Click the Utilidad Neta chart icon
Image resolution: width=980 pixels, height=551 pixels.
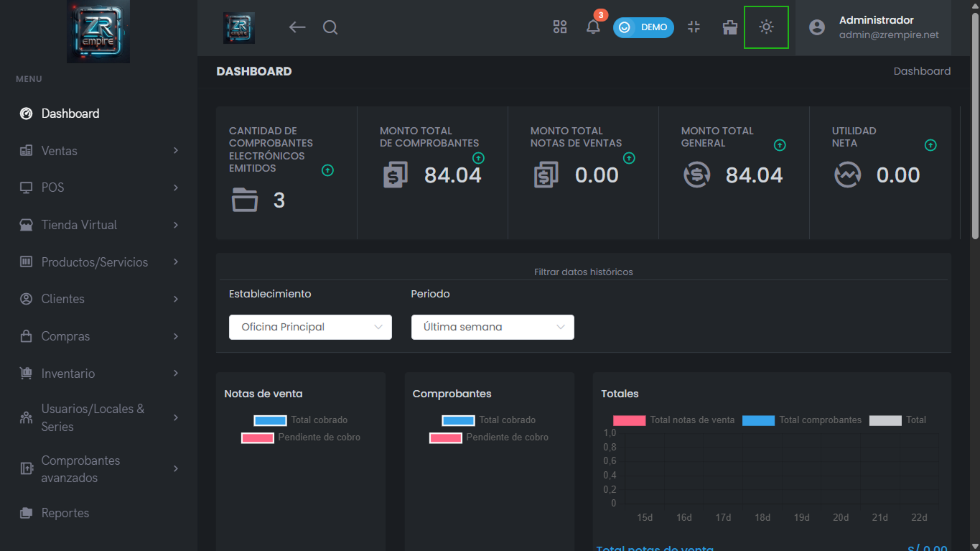[848, 175]
